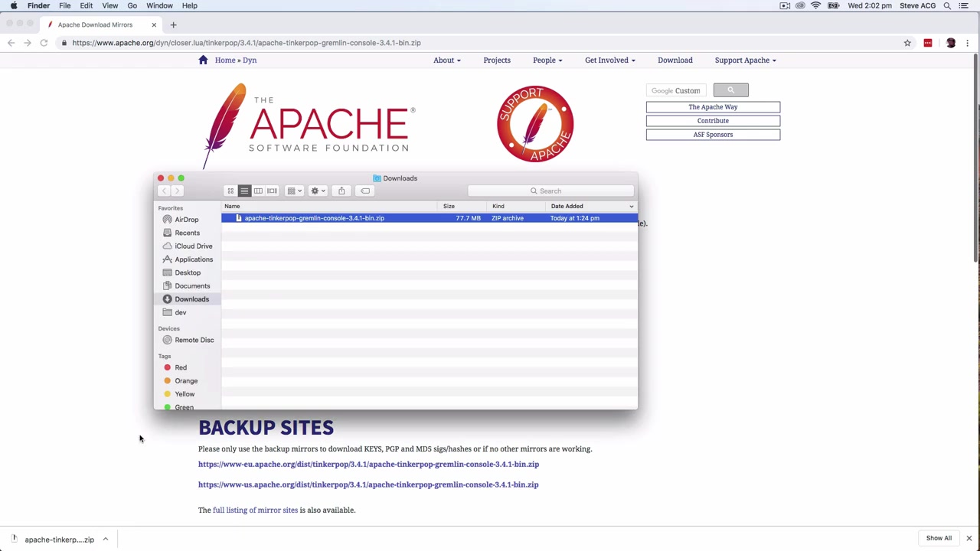The height and width of the screenshot is (551, 980).
Task: Switch Finder to column view
Action: [x=258, y=191]
